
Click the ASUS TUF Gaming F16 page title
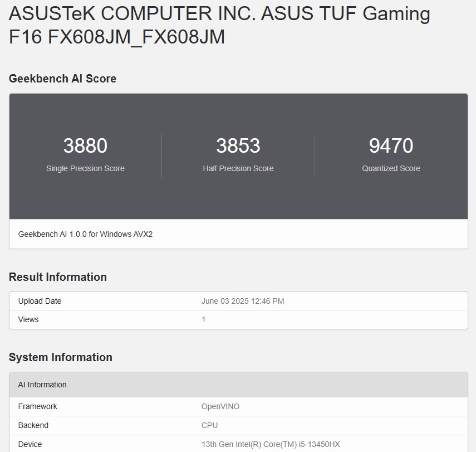click(219, 26)
